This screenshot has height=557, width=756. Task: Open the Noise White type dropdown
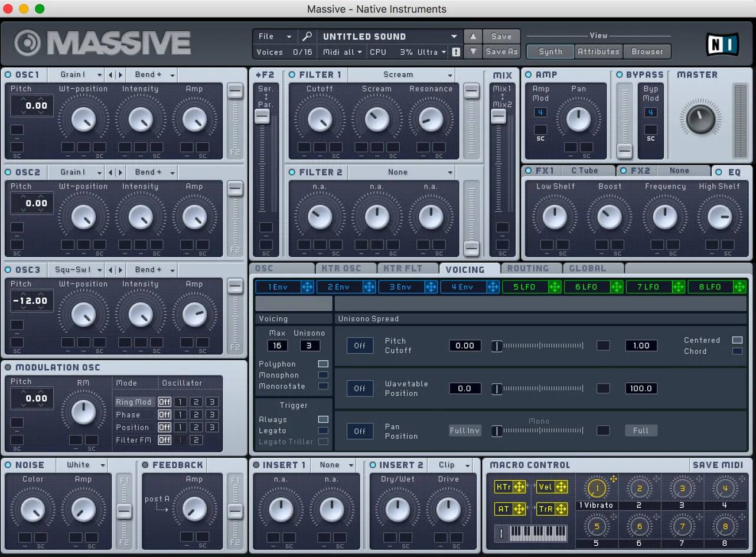82,465
